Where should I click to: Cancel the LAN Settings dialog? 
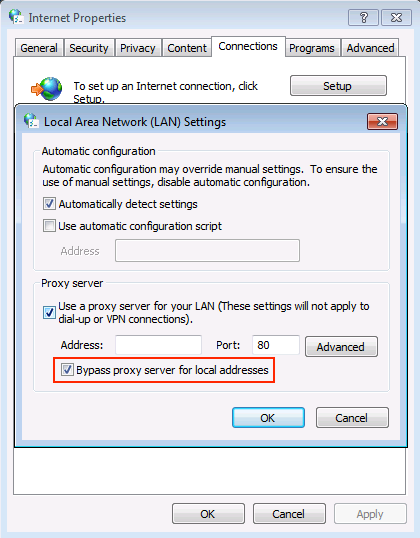(x=352, y=418)
